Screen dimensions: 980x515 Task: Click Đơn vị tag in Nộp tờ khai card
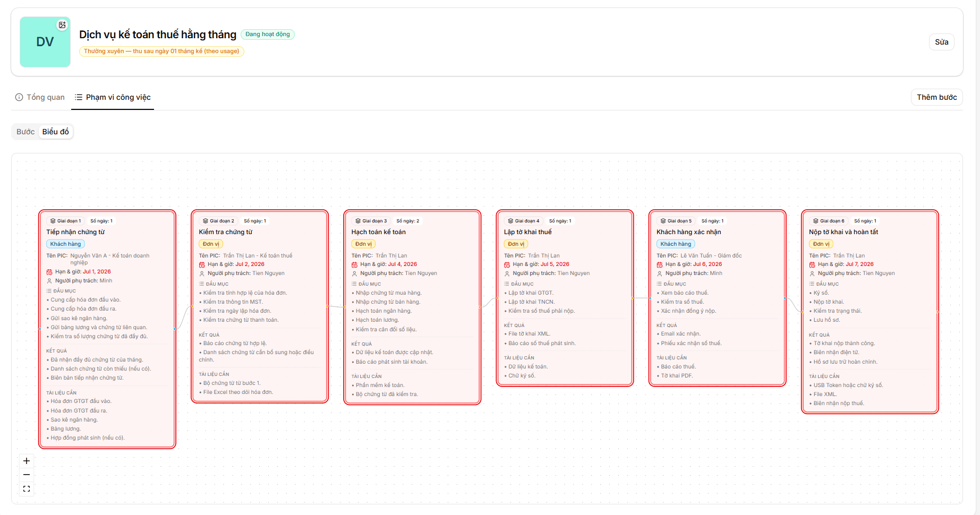point(821,244)
